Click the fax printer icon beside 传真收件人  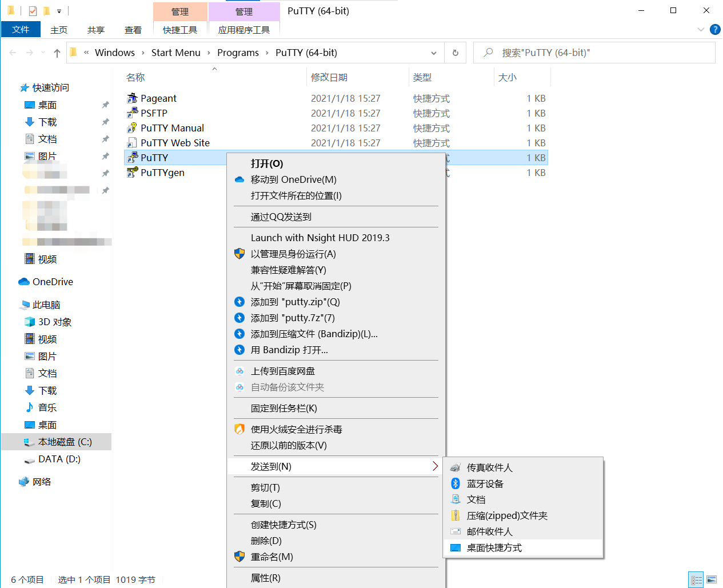[x=456, y=467]
